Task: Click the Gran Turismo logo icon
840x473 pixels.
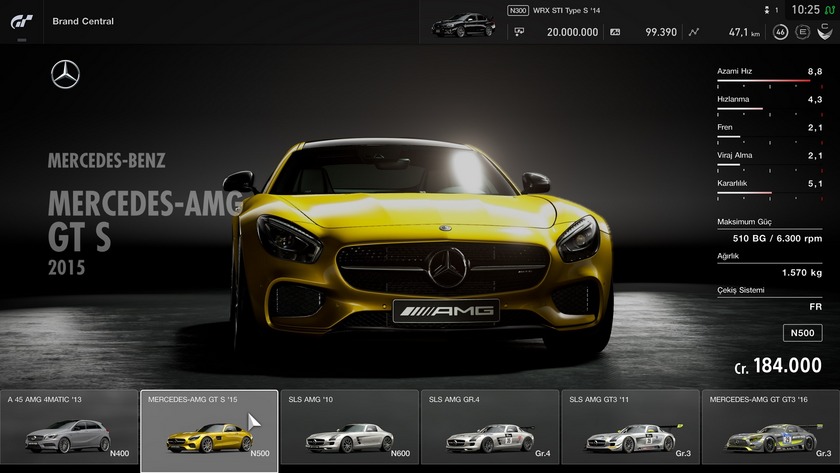Action: pos(22,21)
